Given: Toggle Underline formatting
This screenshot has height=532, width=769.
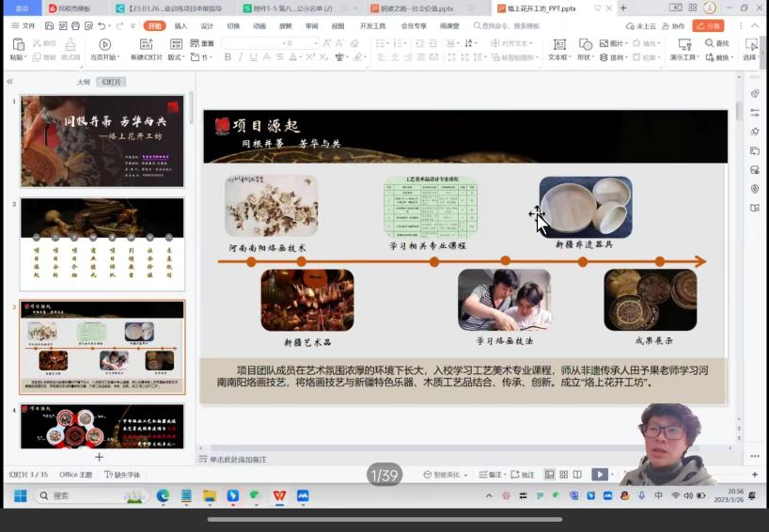Looking at the screenshot, I should click(x=253, y=57).
